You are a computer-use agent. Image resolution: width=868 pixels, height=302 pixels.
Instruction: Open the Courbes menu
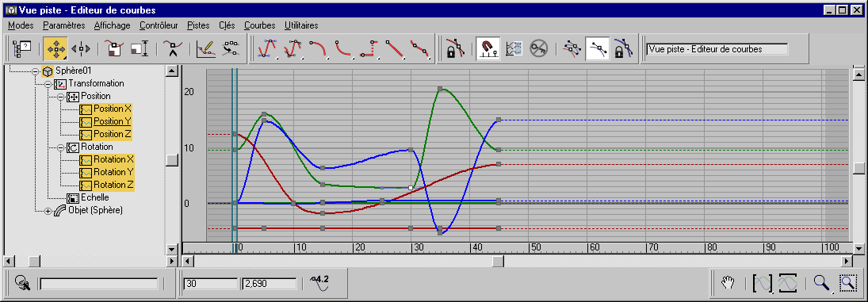tap(260, 25)
